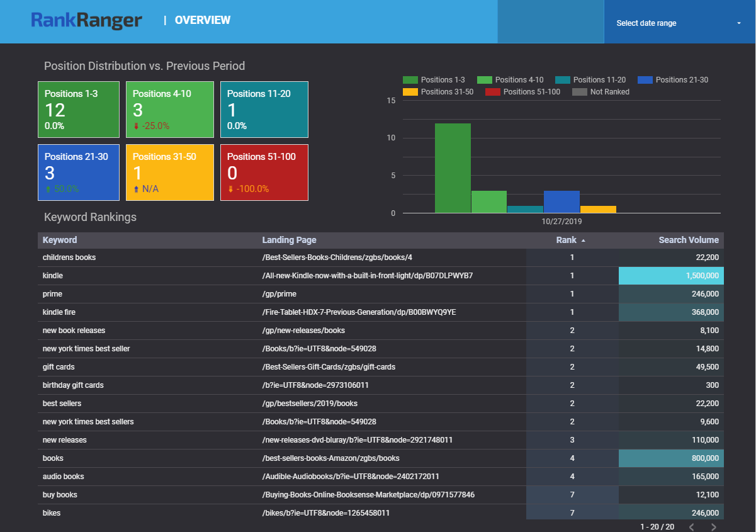Screen dimensions: 756x532
Task: Sort table by Search Volume header
Action: click(x=688, y=240)
